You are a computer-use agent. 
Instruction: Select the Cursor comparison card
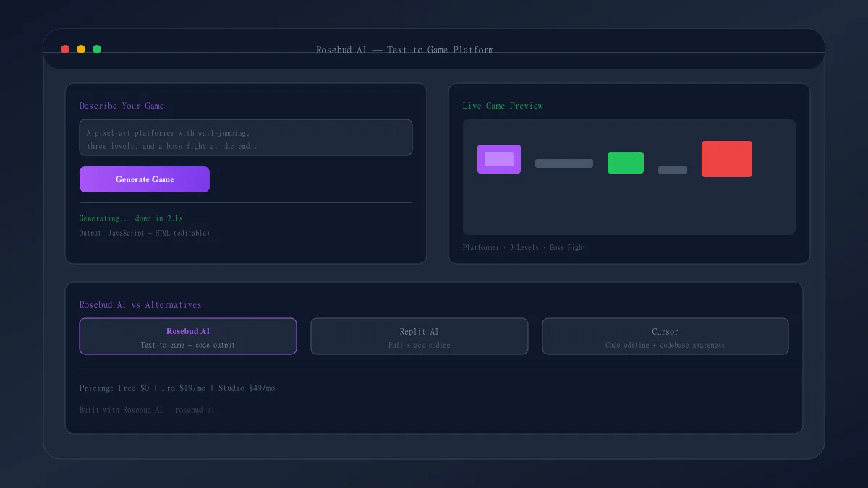(x=665, y=336)
